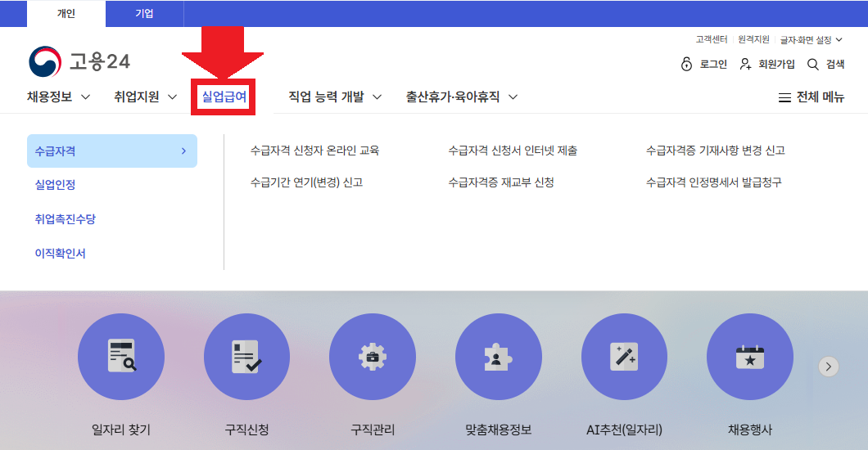Open the 직업 능력 개발 menu
The height and width of the screenshot is (450, 868).
326,97
